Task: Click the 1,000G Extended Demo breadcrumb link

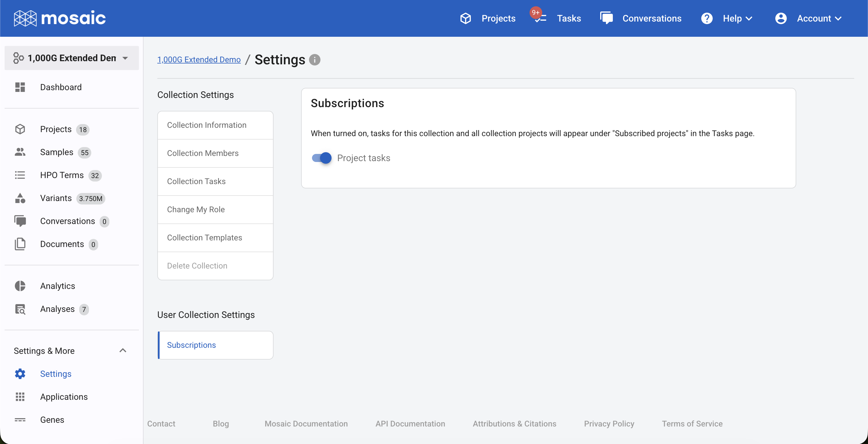Action: [198, 59]
